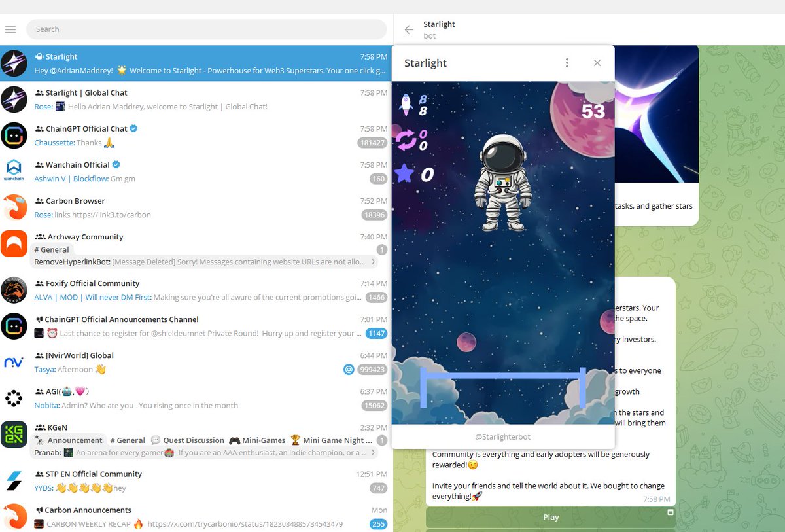Click the blue landing platform in game

[x=502, y=387]
